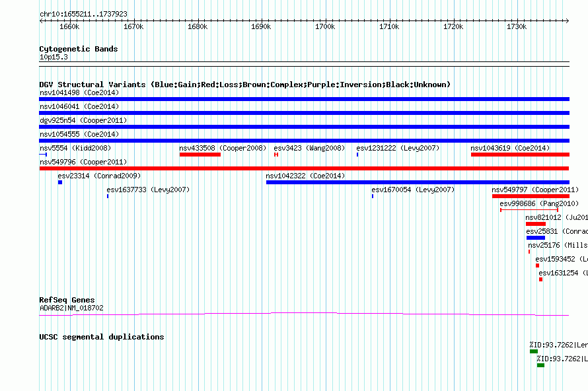588x391 pixels.
Task: Click the nsv1043619 (Coe2014) red loss bar
Action: click(x=520, y=155)
